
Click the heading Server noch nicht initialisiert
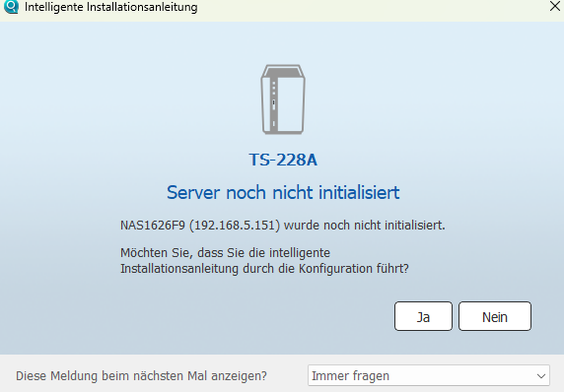point(283,193)
